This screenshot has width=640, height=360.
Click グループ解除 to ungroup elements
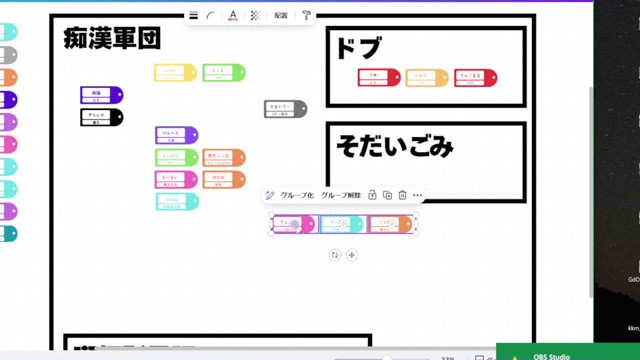coord(341,196)
